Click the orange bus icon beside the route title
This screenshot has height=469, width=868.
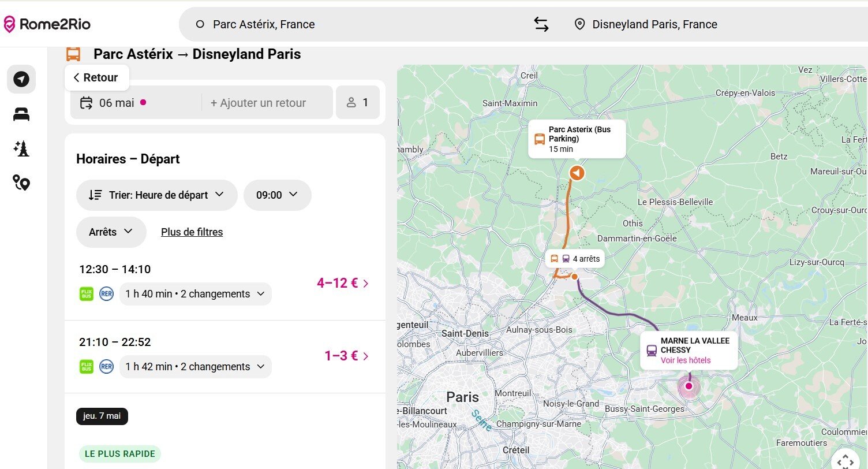point(73,54)
